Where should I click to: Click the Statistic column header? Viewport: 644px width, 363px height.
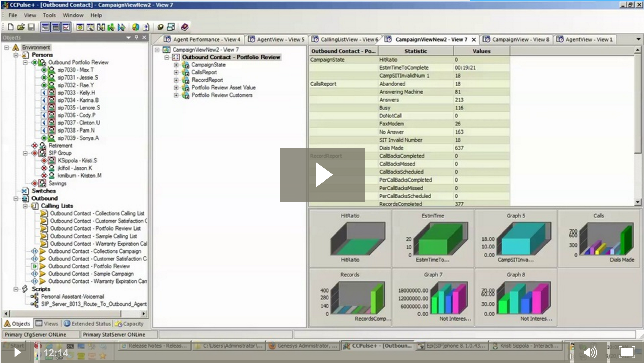(x=415, y=51)
